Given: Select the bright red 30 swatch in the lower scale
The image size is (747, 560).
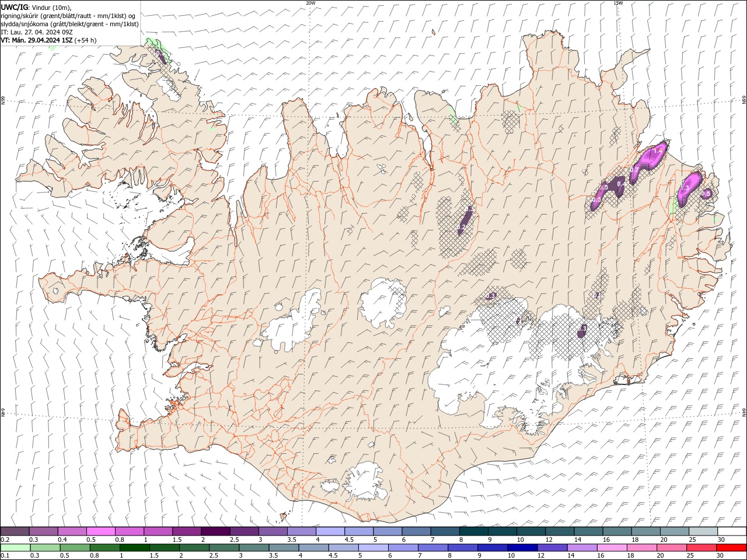Looking at the screenshot, I should (731, 548).
